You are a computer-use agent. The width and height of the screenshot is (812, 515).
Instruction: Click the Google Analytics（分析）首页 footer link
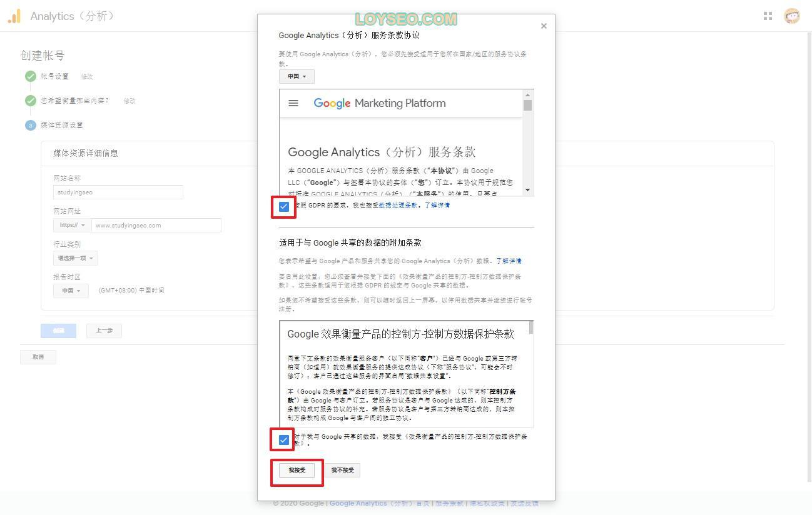click(380, 503)
